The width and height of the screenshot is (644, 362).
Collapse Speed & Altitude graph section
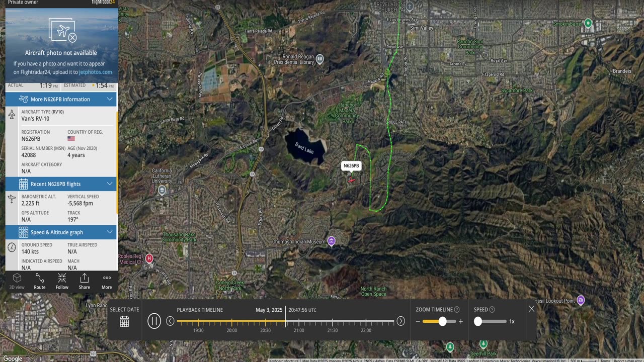click(61, 232)
